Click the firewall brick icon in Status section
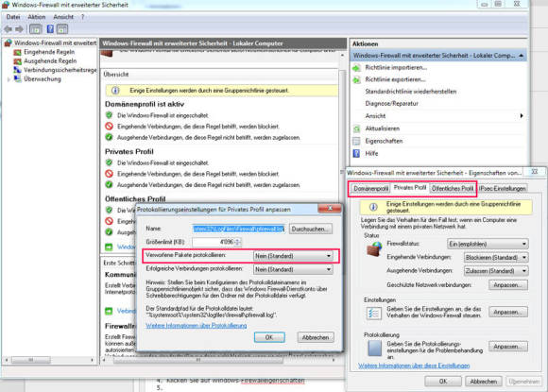 pos(374,249)
